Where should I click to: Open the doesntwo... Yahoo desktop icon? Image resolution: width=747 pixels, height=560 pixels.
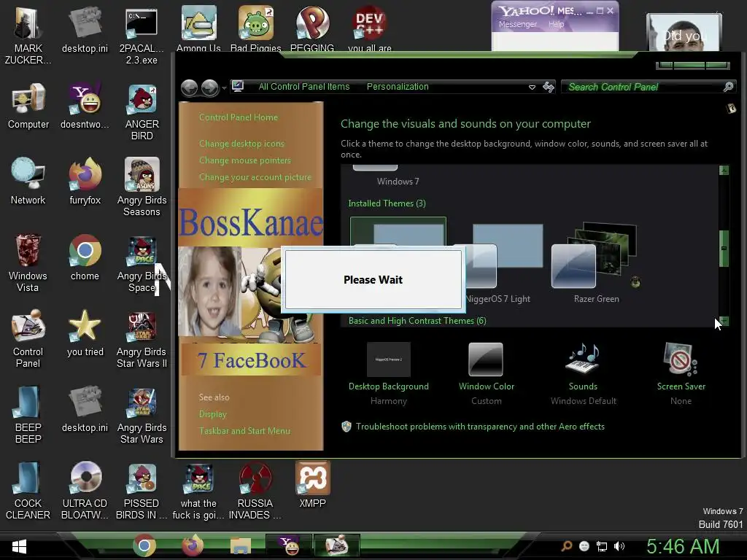(85, 106)
